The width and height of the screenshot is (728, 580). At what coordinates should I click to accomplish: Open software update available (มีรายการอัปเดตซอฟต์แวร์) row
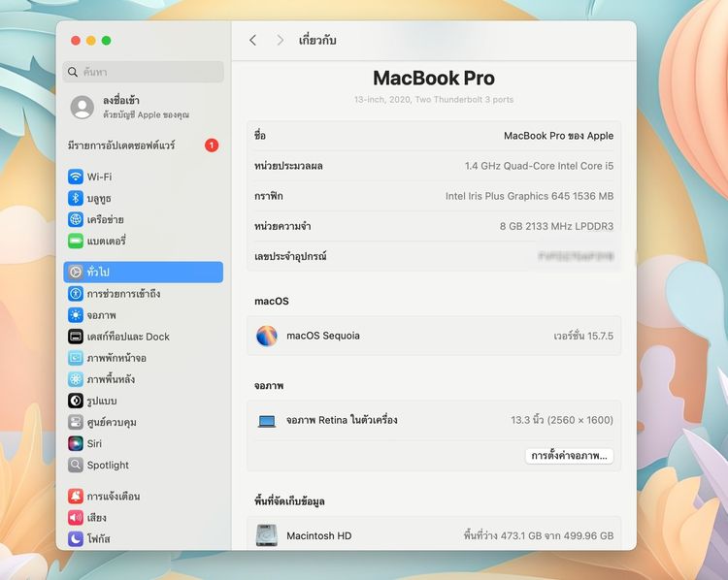pos(143,145)
